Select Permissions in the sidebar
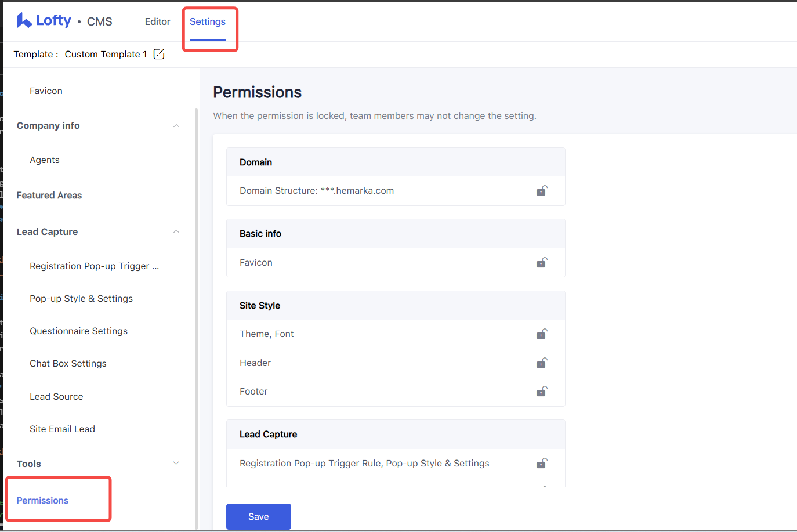 (42, 501)
